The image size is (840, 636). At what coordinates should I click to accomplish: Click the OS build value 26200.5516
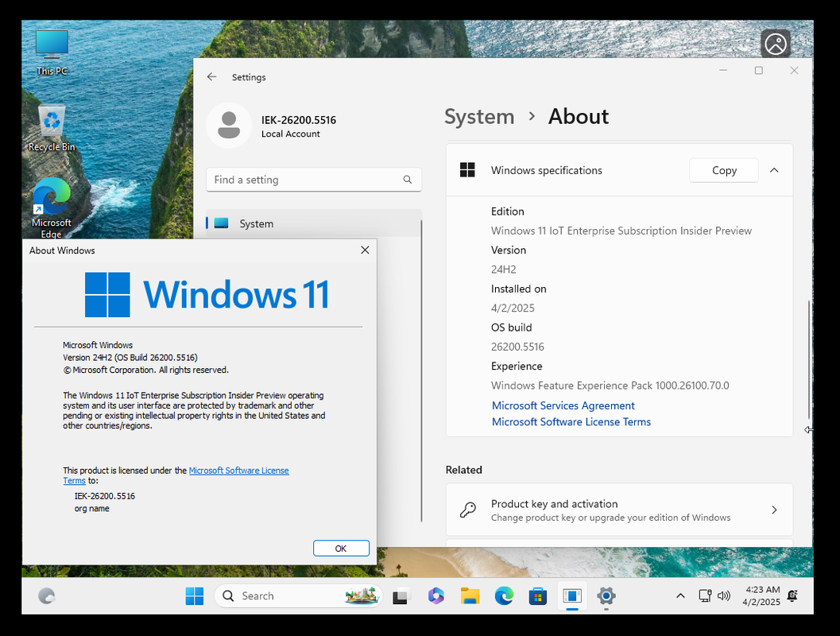pyautogui.click(x=517, y=347)
